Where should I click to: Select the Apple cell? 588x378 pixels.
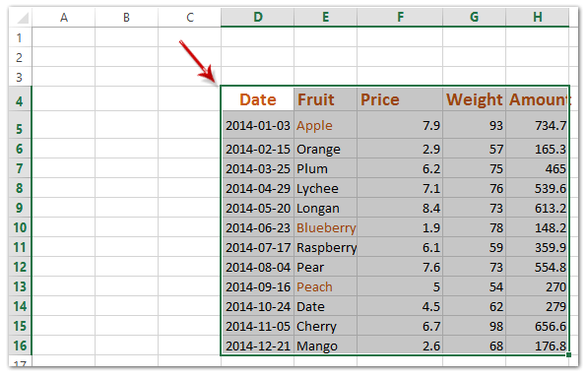[x=325, y=125]
